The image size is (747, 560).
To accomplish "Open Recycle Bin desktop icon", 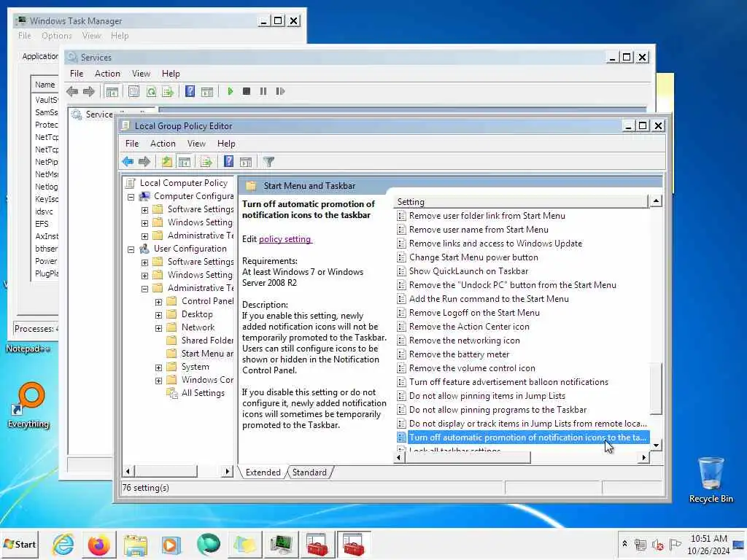I will [711, 480].
